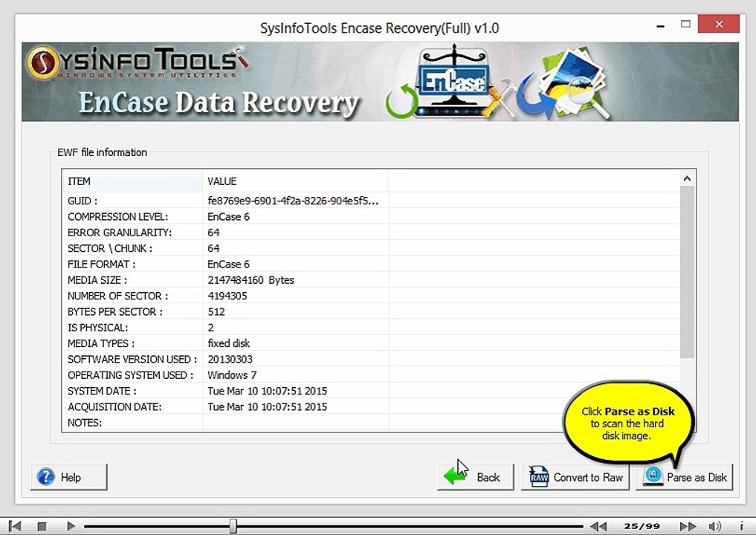Click the EnCase monitor graphic in the banner
The height and width of the screenshot is (535, 756).
click(x=453, y=81)
